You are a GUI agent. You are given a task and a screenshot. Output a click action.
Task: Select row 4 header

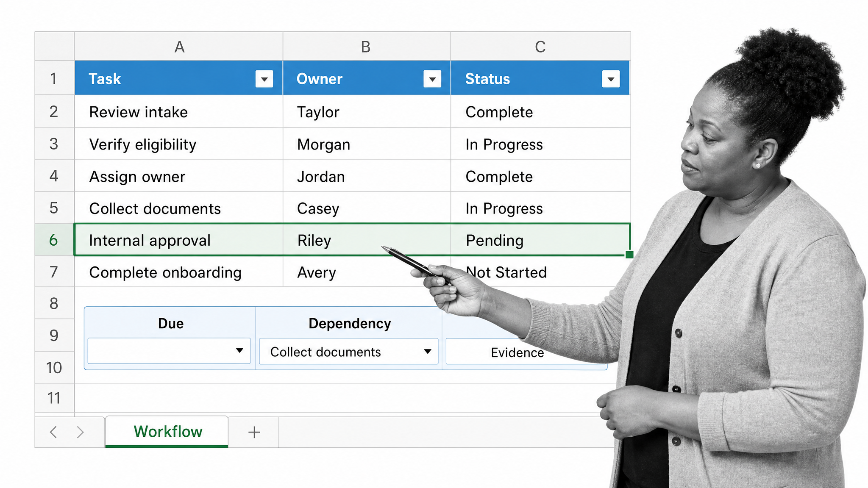tap(54, 176)
